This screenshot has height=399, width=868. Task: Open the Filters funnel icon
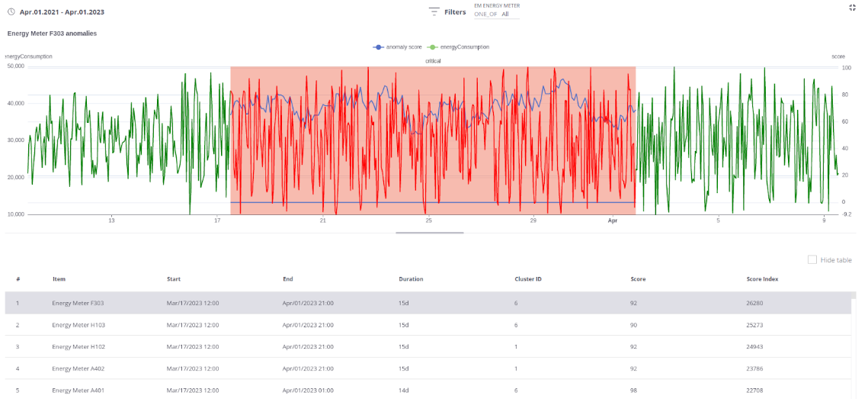pyautogui.click(x=434, y=11)
